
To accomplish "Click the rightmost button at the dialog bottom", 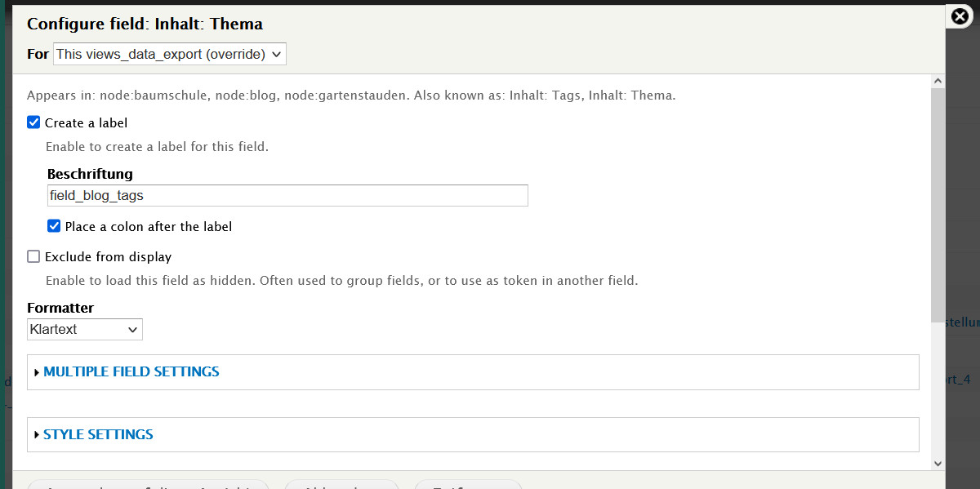I will click(468, 486).
